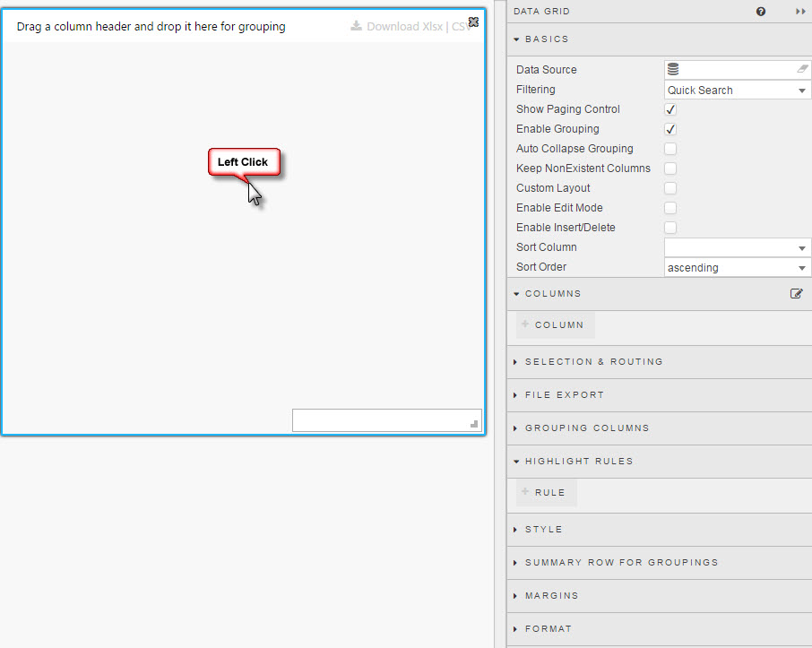Open the Columns edit pencil icon
Viewport: 812px width, 648px height.
point(796,293)
